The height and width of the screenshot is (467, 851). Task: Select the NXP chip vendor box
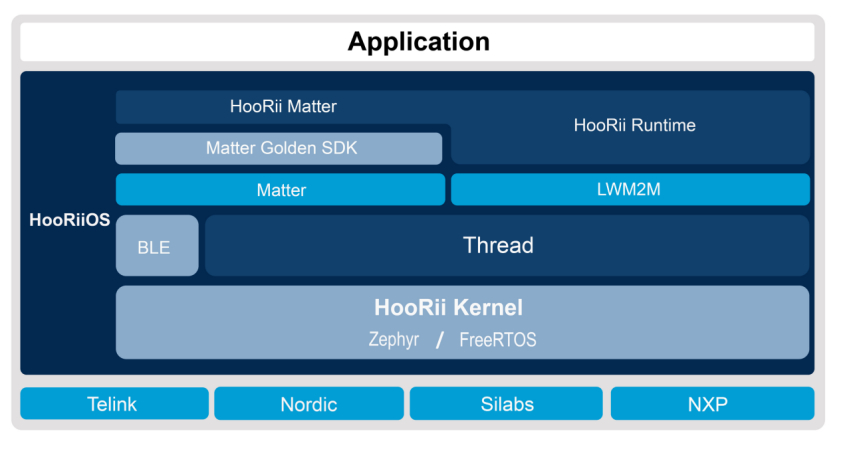(x=712, y=404)
